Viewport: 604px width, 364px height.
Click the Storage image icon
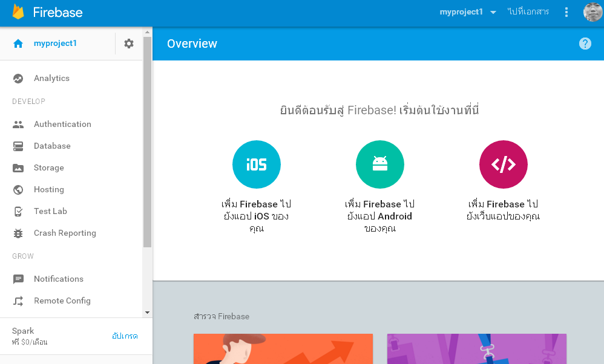(18, 168)
